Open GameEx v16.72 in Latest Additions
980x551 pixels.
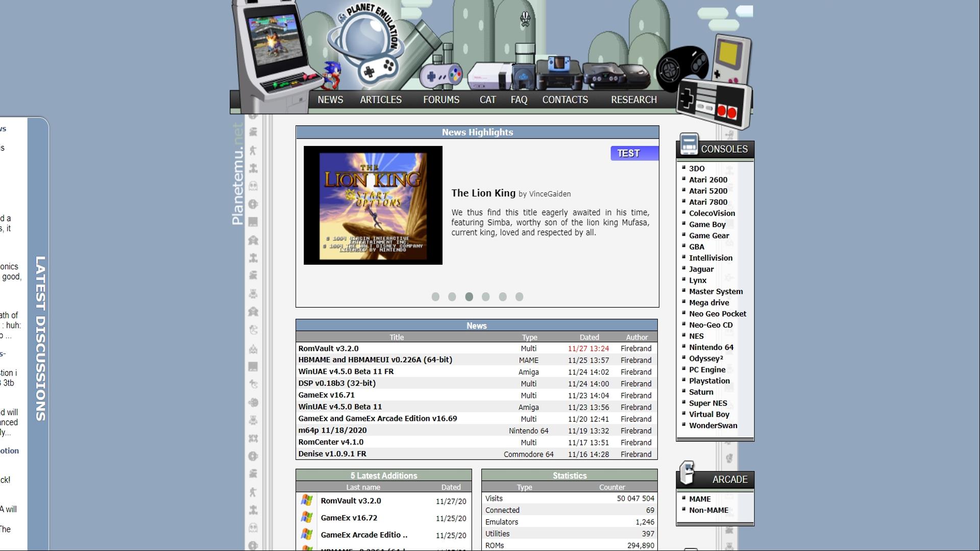[349, 518]
